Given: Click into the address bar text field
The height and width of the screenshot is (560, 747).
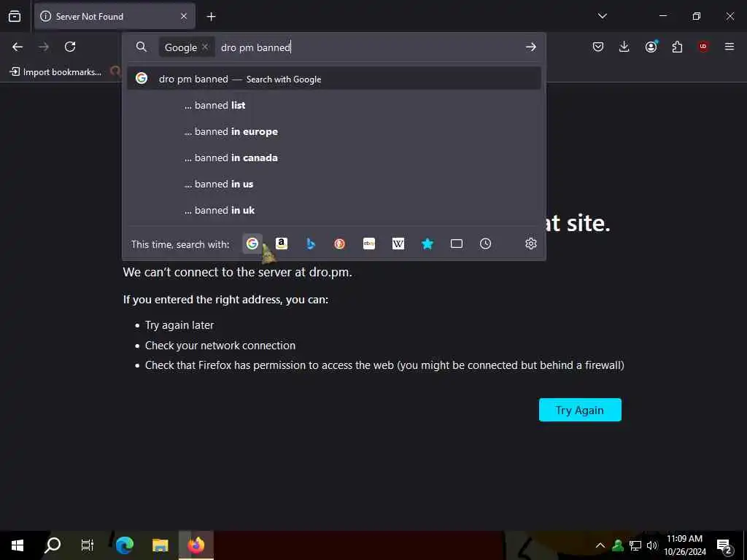Looking at the screenshot, I should pos(367,47).
